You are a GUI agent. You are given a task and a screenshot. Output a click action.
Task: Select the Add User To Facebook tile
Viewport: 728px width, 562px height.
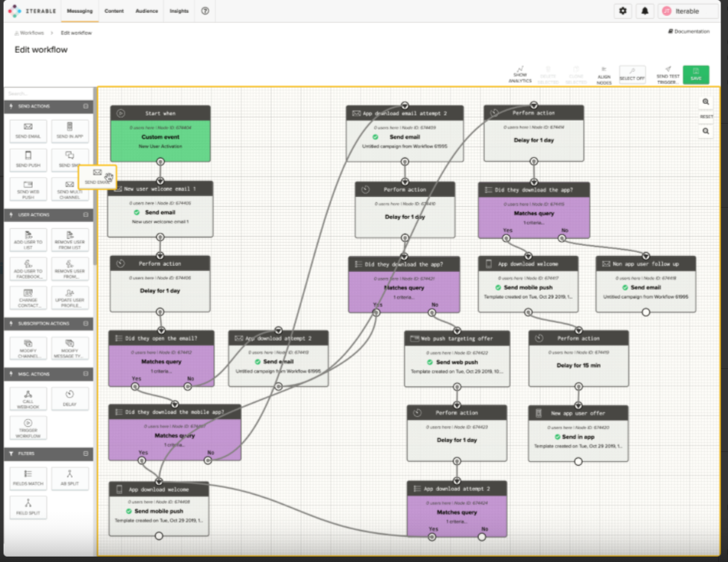28,269
